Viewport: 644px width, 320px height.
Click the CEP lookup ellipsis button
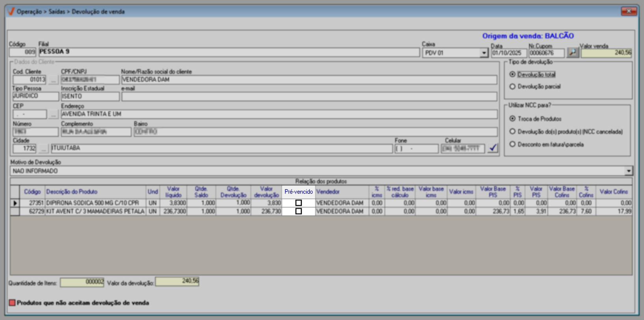pos(53,115)
